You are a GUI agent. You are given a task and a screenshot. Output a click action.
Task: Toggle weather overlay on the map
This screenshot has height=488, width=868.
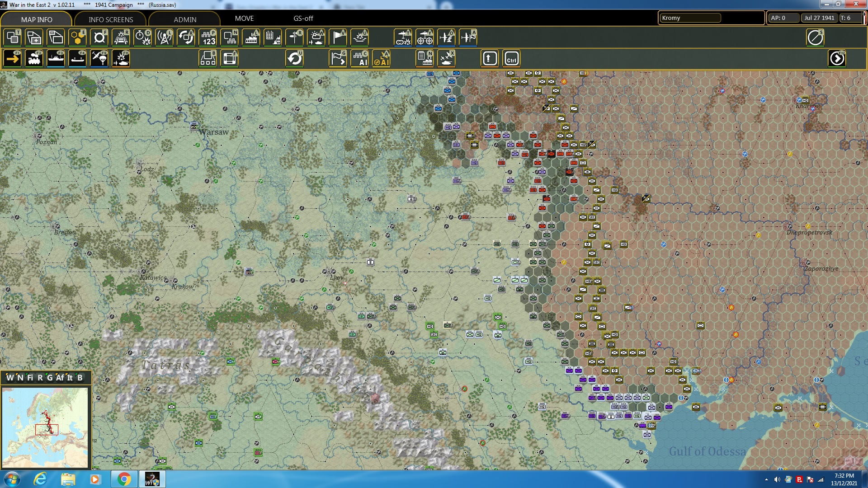click(316, 38)
